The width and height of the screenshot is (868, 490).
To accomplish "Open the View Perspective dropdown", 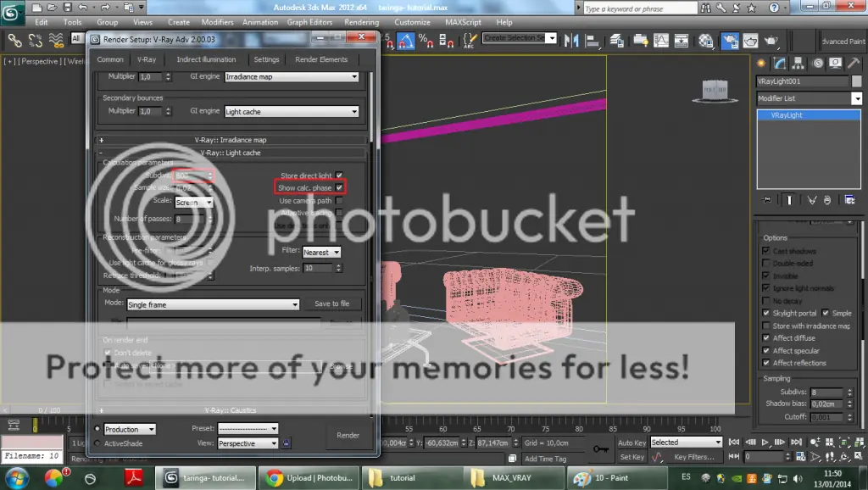I will [248, 443].
